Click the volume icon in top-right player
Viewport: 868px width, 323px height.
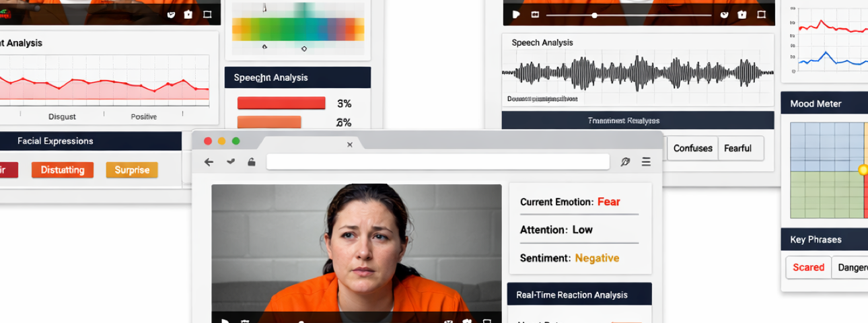[x=724, y=14]
